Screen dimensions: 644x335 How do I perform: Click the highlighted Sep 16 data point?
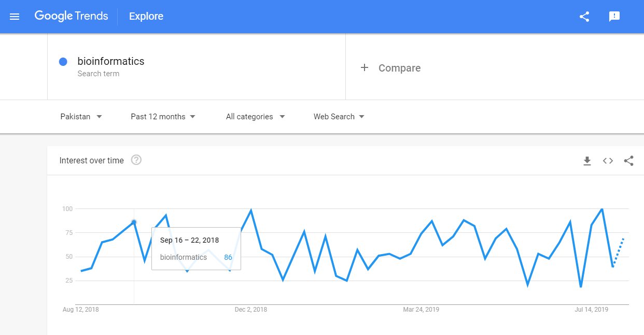click(x=134, y=222)
